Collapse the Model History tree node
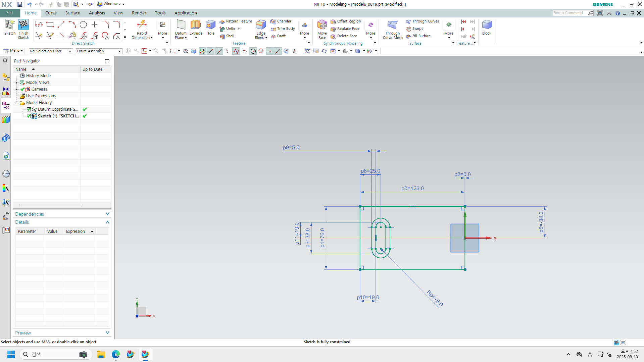Viewport: 644px width, 362px height. tap(16, 103)
